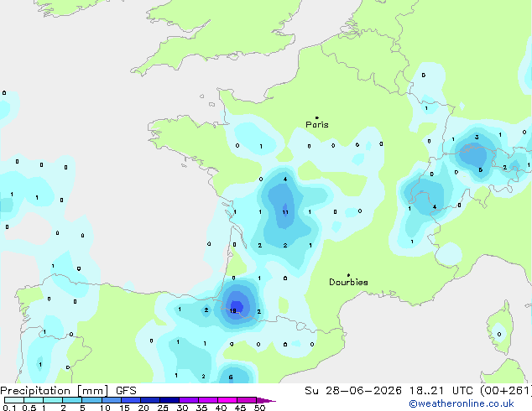The image size is (532, 411).
Task: Click the 11 mm precipitation value in western France
Action: (x=285, y=212)
